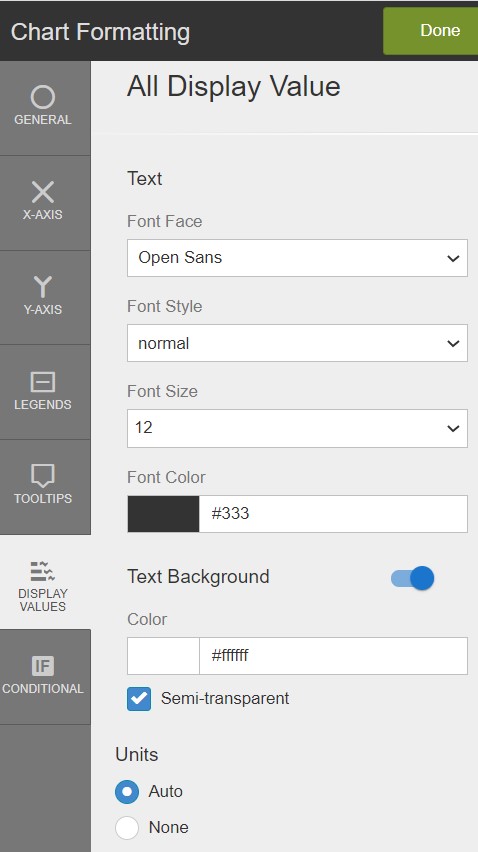Open the General circle icon tab

[42, 97]
